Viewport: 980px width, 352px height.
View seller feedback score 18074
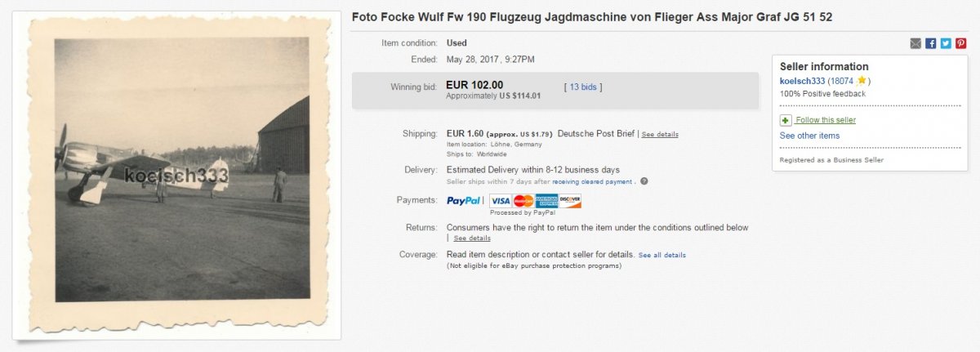840,81
